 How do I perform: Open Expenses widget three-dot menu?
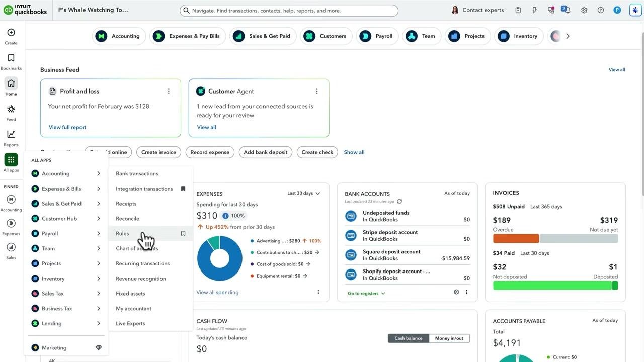pos(318,292)
